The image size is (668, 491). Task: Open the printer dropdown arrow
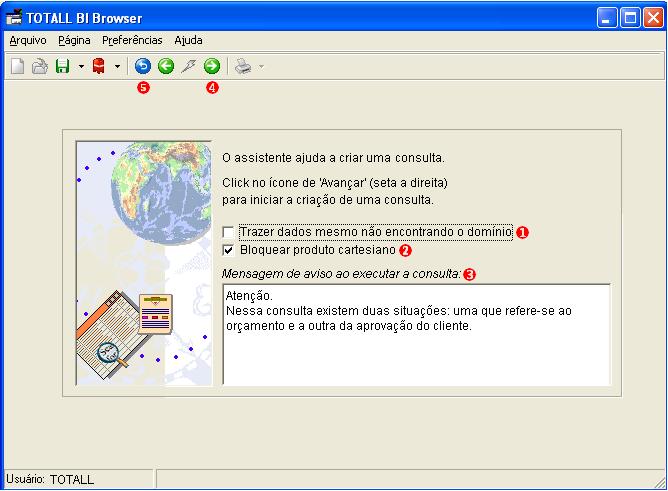(261, 66)
